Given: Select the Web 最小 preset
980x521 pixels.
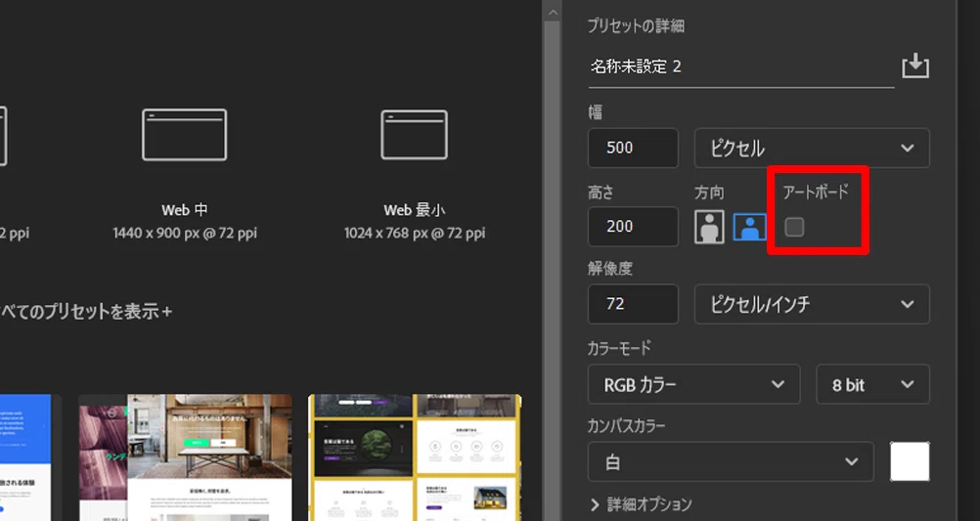Looking at the screenshot, I should tap(415, 175).
